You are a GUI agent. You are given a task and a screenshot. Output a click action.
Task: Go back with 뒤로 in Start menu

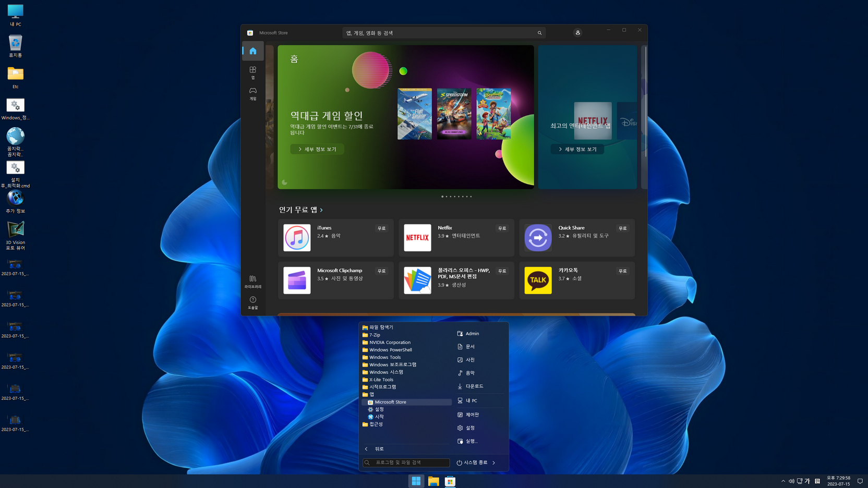[x=379, y=449]
